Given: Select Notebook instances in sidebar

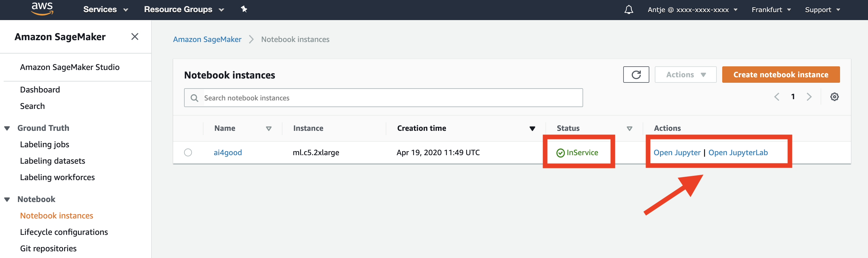Looking at the screenshot, I should [x=56, y=215].
